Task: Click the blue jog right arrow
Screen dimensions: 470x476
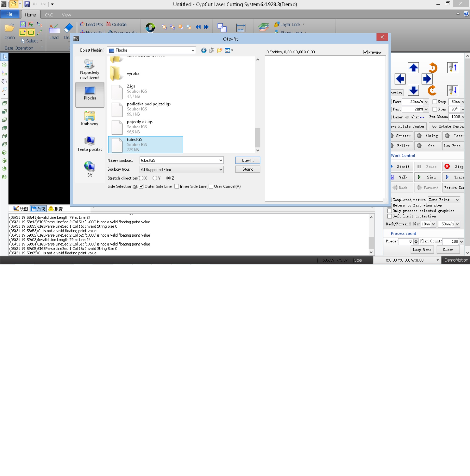Action: (x=427, y=79)
